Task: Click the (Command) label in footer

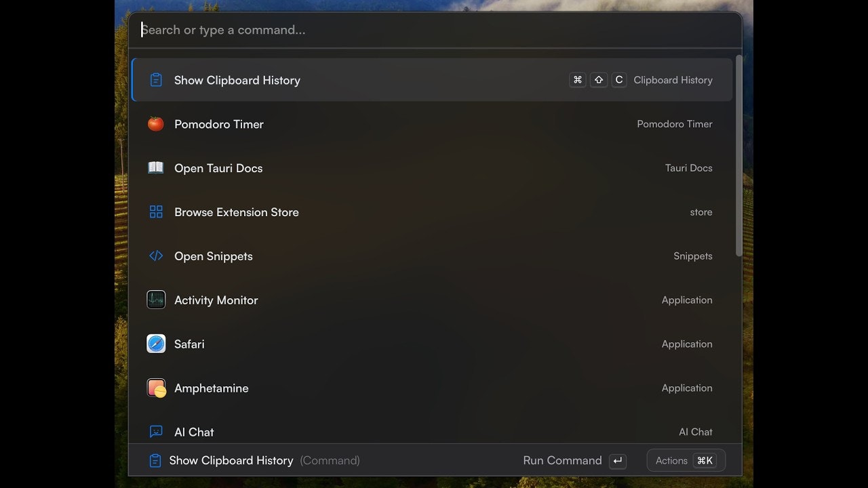Action: tap(330, 461)
